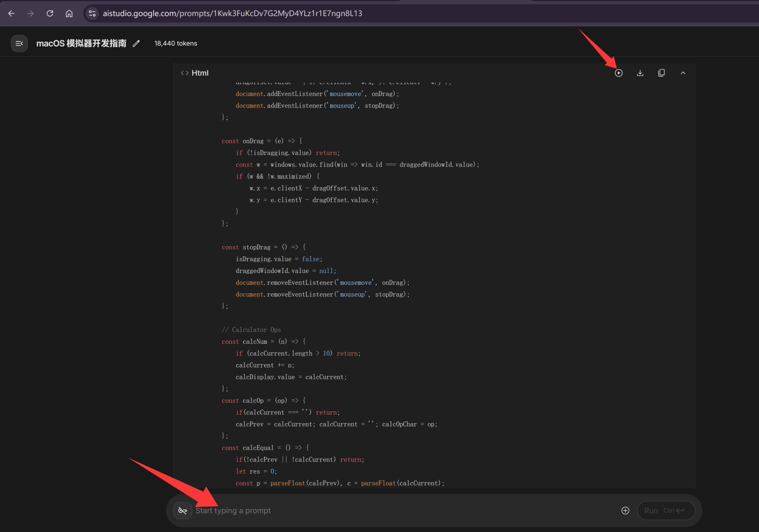The image size is (759, 532).
Task: Click the macOS 模拟器开发指南 title
Action: [x=81, y=43]
